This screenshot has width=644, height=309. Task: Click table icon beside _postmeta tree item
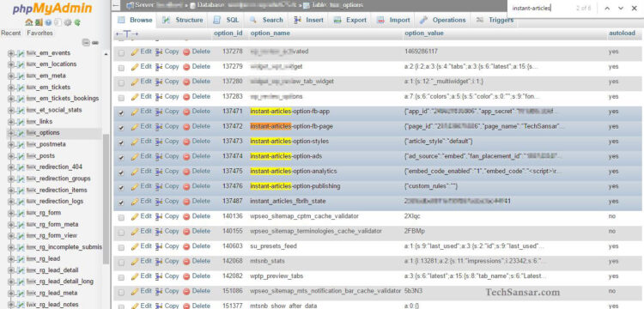pyautogui.click(x=20, y=144)
